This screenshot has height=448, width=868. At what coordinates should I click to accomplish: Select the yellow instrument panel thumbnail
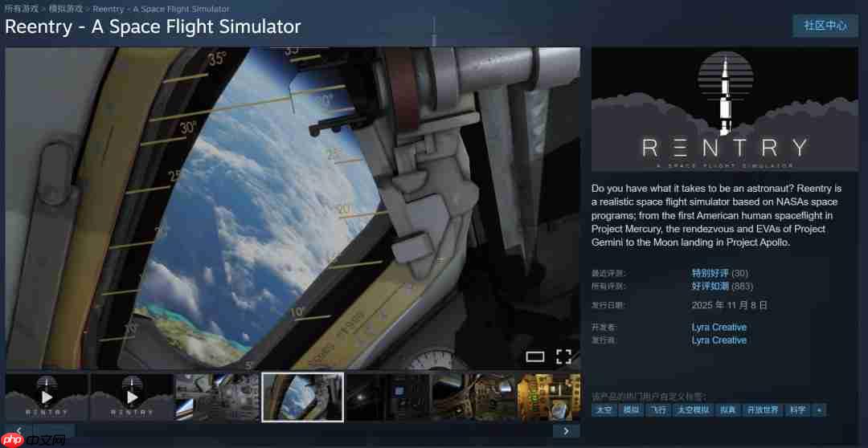[x=549, y=397]
